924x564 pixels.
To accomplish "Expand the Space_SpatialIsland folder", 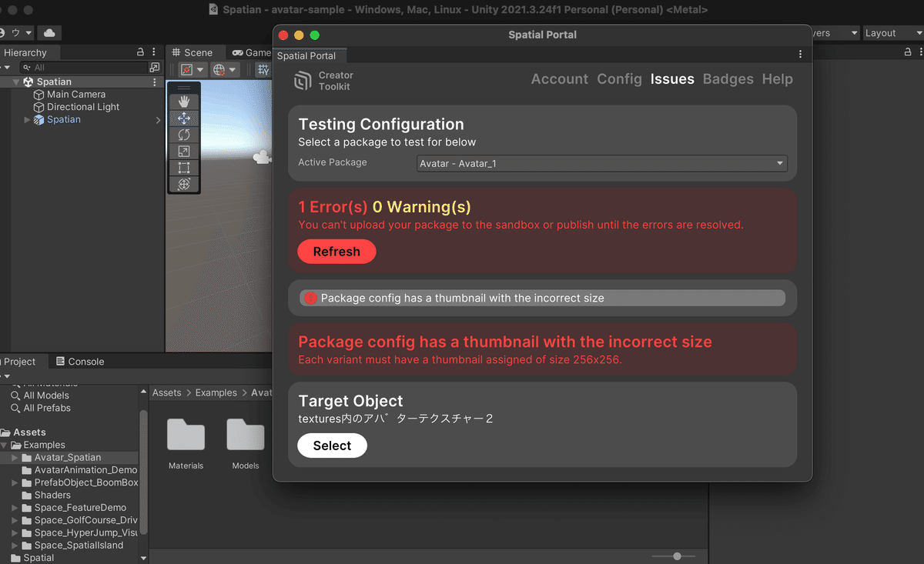I will click(15, 546).
